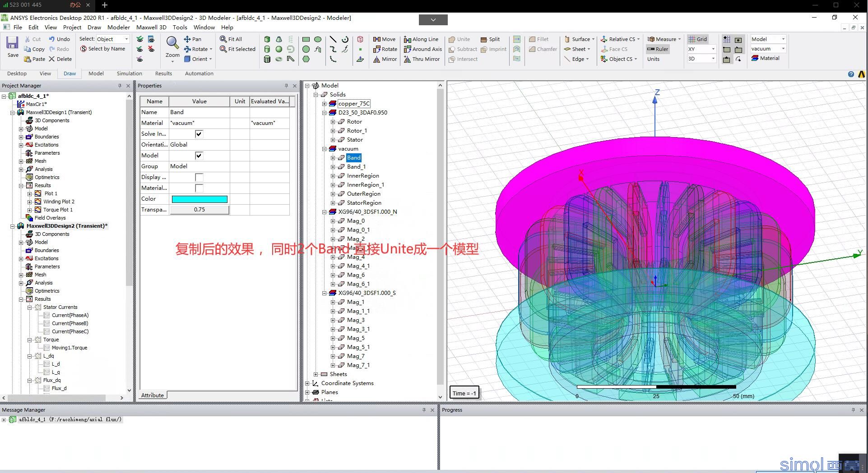Image resolution: width=868 pixels, height=473 pixels.
Task: Click Select by Name button
Action: pyautogui.click(x=102, y=49)
